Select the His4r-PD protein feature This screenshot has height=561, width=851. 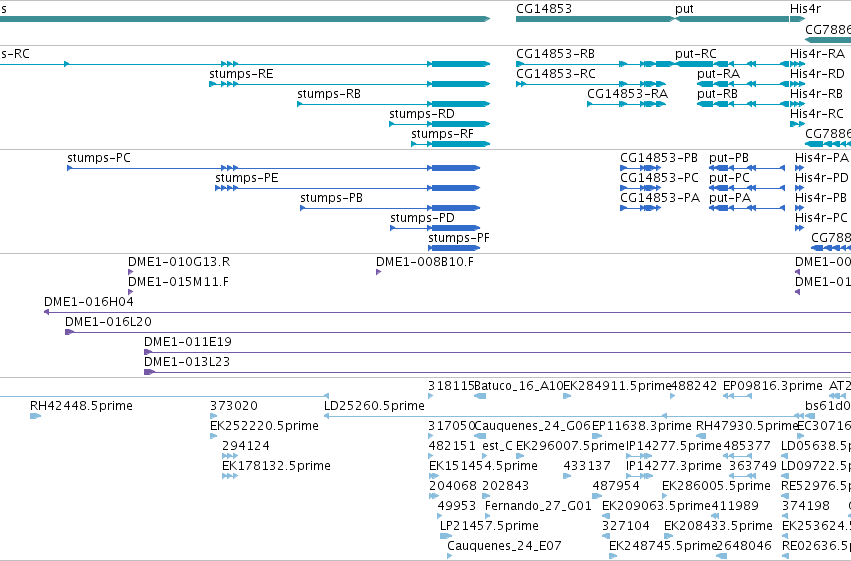point(799,188)
